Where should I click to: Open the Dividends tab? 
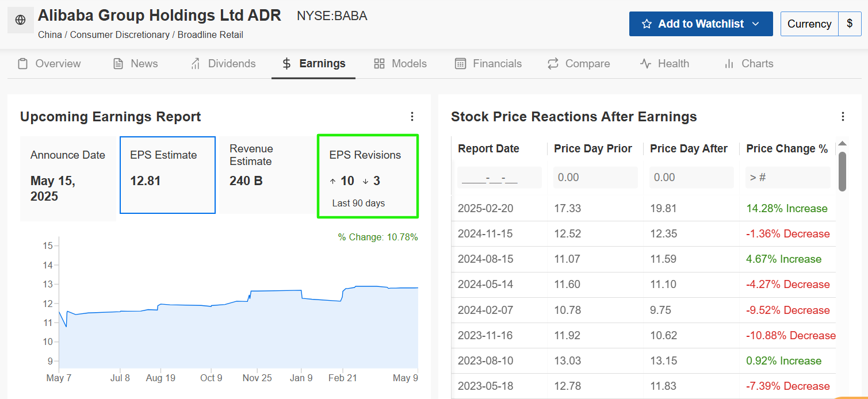[223, 64]
